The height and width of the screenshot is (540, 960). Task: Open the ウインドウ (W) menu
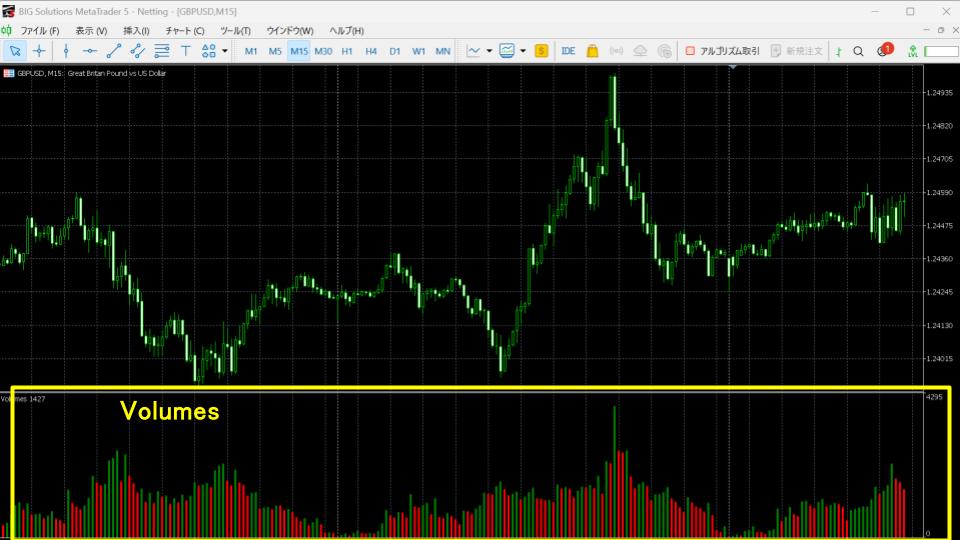click(x=290, y=31)
